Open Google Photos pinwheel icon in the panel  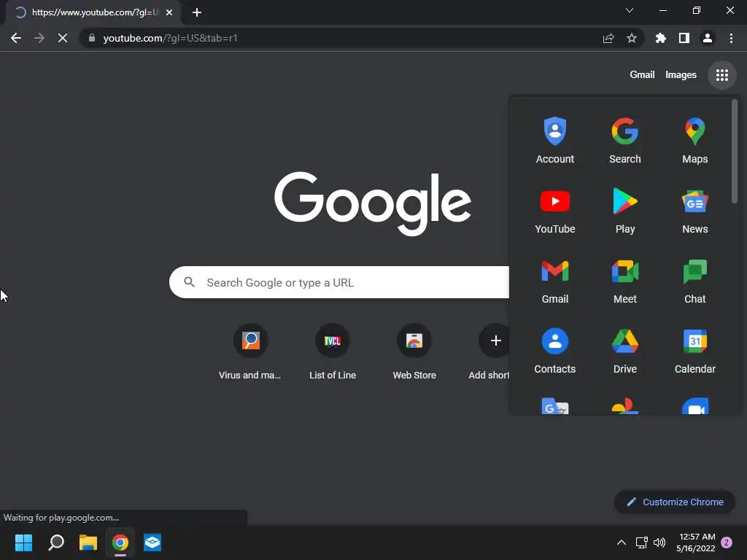624,405
